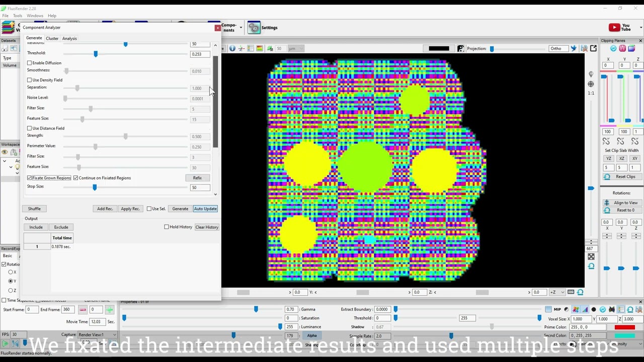Click the sync icon in Clipping Planes header
The height and width of the screenshot is (362, 644).
pyautogui.click(x=613, y=48)
